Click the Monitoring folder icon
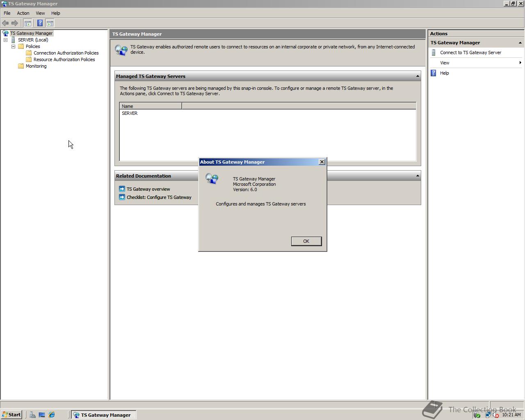The width and height of the screenshot is (525, 420). pos(21,66)
